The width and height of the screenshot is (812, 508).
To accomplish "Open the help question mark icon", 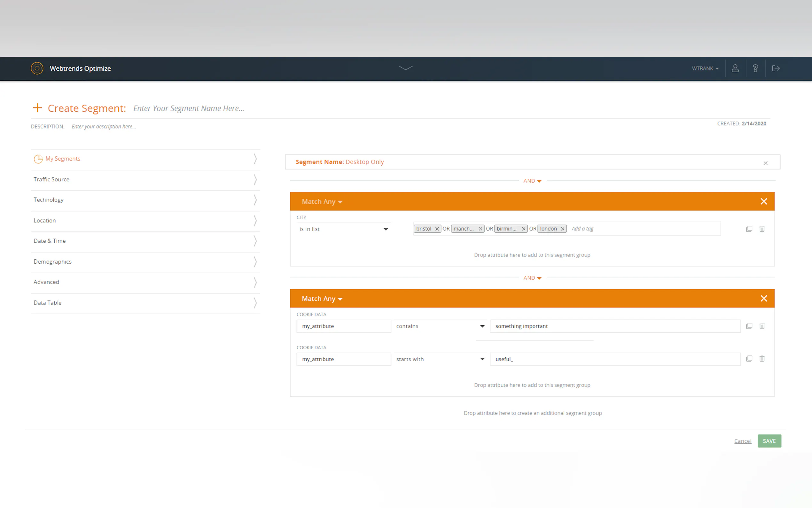I will (755, 68).
